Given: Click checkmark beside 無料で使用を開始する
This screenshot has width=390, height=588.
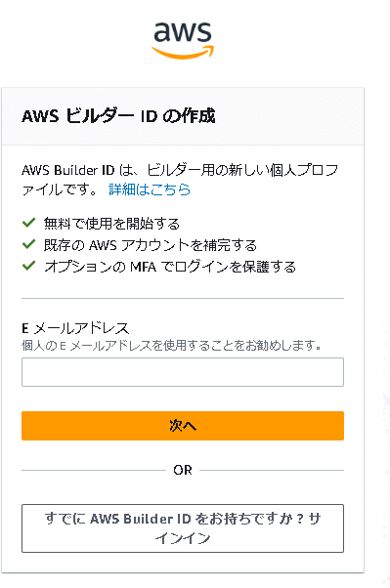Looking at the screenshot, I should (x=28, y=223).
